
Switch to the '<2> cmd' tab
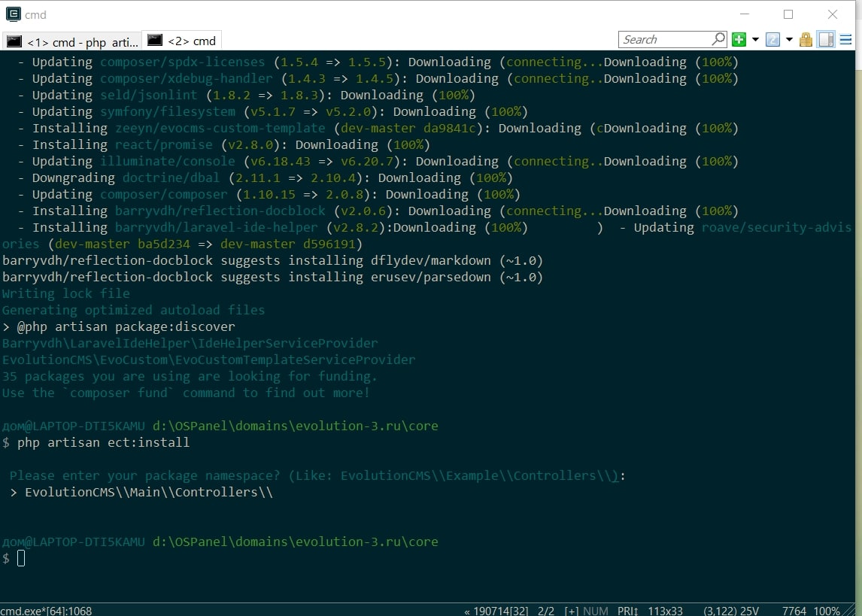tap(182, 41)
